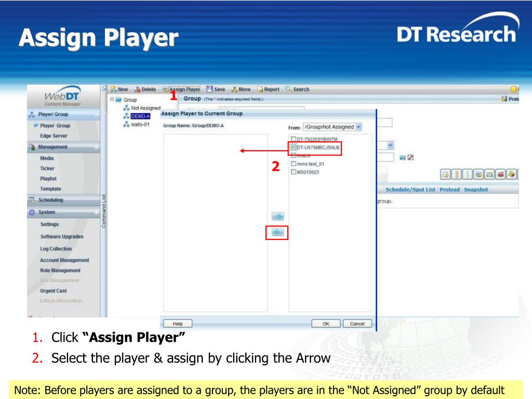
Task: Click the fifth group toolbar icon, blue and yellow
Action: tap(489, 175)
